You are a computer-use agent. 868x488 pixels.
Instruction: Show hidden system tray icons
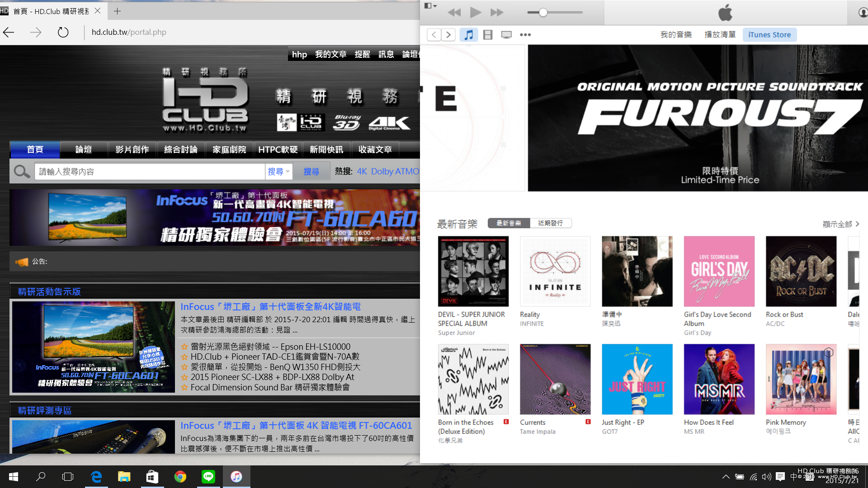tap(726, 477)
